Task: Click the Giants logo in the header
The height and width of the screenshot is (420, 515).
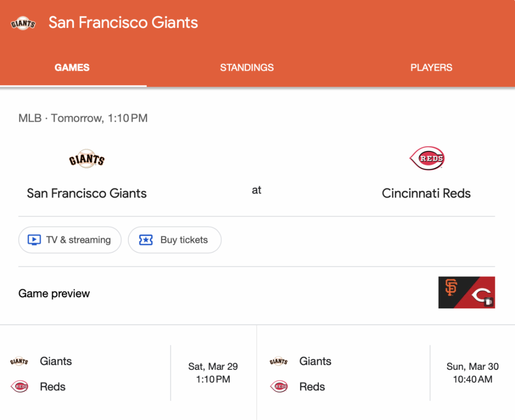Action: click(x=23, y=23)
